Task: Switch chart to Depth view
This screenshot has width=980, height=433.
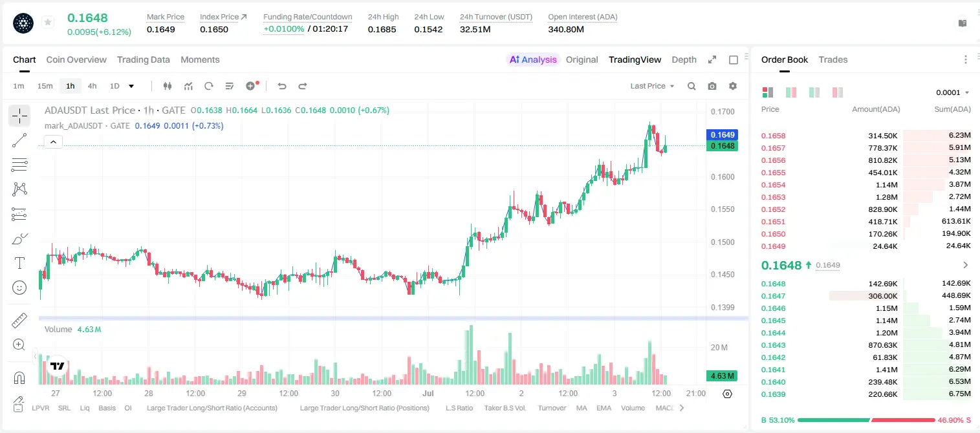Action: (x=684, y=59)
